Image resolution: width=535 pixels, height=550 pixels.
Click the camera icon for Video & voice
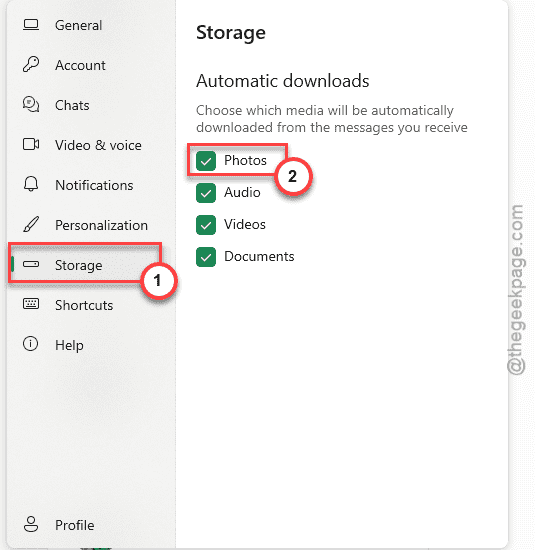[31, 144]
